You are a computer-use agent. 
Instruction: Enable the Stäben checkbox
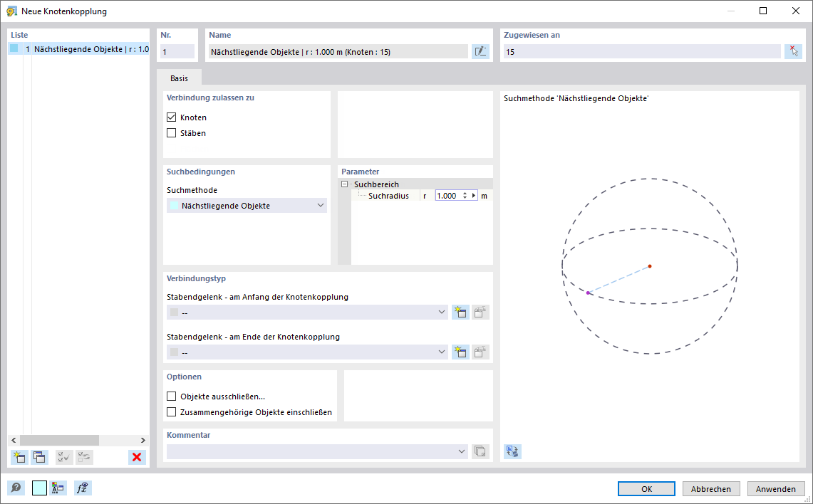[171, 132]
